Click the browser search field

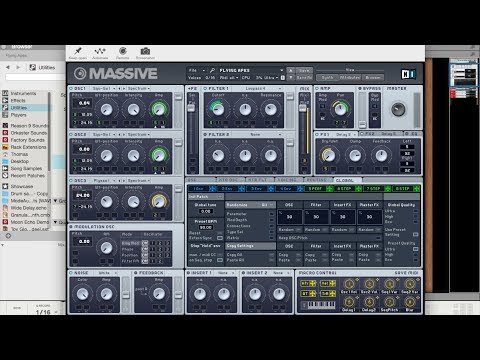[35, 77]
